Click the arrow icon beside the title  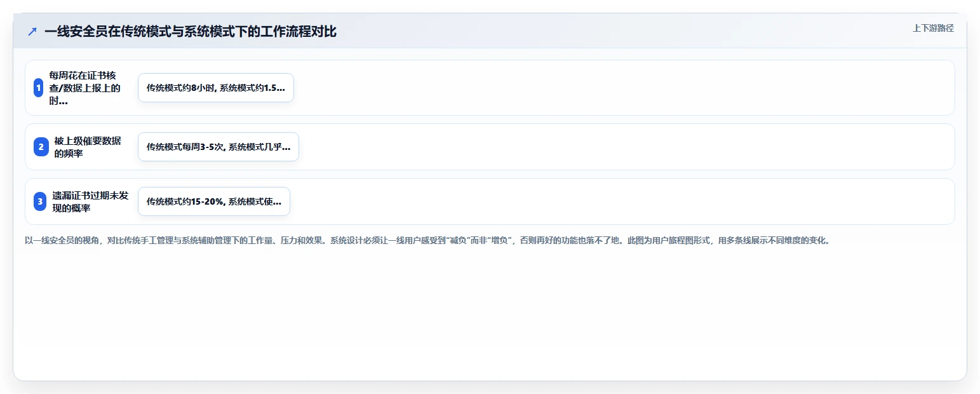(x=32, y=31)
